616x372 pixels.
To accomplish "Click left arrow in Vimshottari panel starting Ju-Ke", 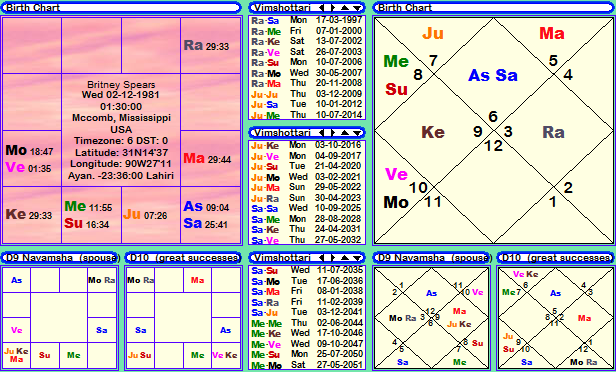I will 321,132.
